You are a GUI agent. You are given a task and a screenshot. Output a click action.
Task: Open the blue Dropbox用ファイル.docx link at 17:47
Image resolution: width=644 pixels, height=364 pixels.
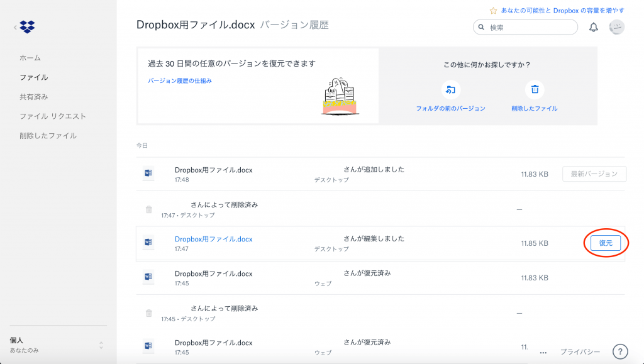pyautogui.click(x=214, y=239)
